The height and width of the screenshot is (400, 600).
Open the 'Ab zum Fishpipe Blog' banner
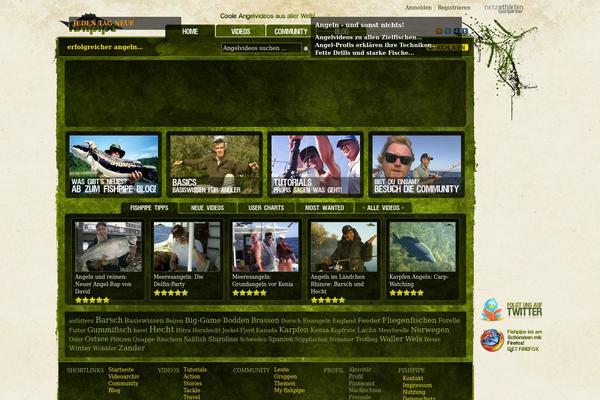point(114,165)
